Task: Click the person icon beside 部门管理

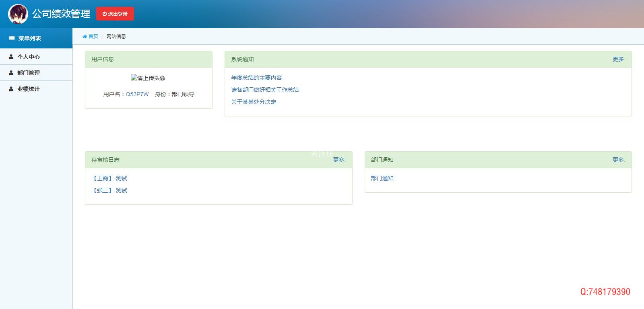Action: (11, 73)
